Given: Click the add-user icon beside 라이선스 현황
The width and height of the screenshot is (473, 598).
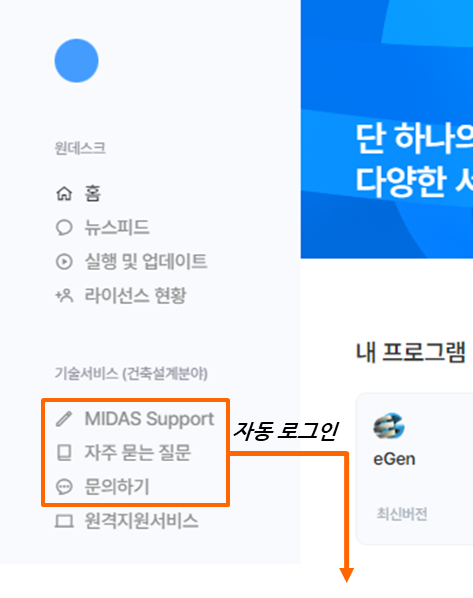Looking at the screenshot, I should (x=64, y=296).
